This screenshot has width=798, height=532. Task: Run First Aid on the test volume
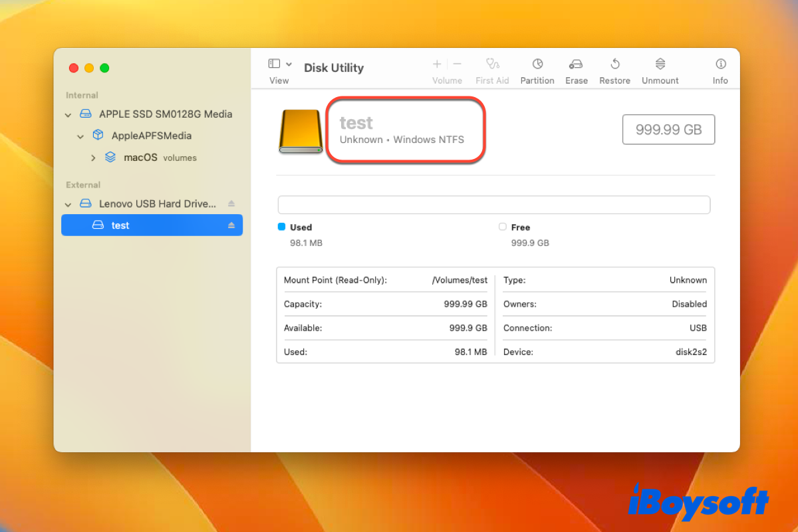(x=492, y=66)
